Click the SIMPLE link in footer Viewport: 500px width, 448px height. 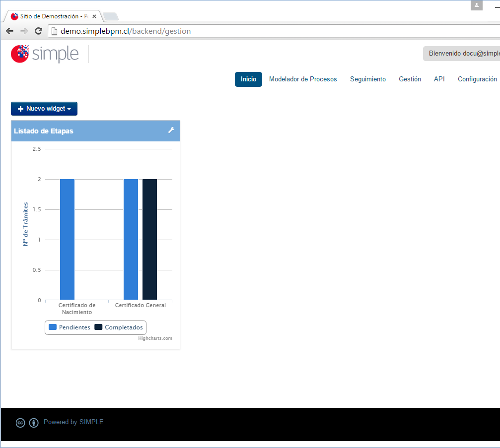(91, 422)
